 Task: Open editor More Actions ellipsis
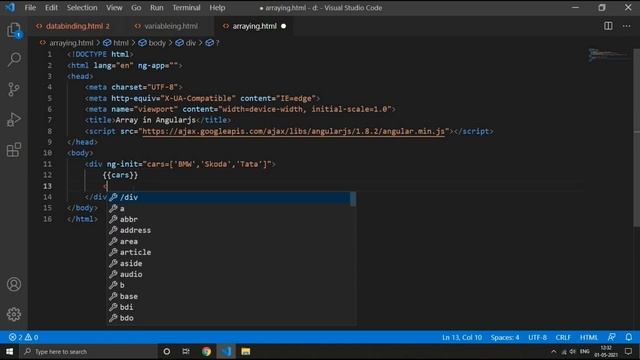[627, 26]
